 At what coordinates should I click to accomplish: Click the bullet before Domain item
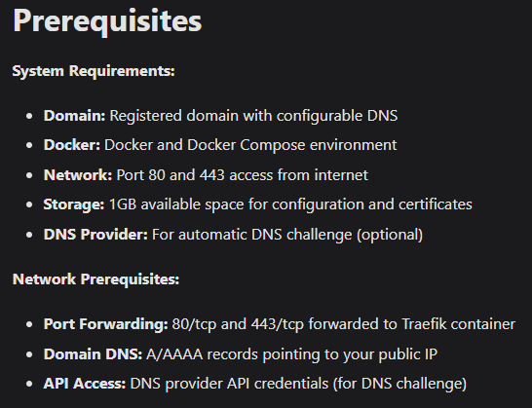click(29, 116)
